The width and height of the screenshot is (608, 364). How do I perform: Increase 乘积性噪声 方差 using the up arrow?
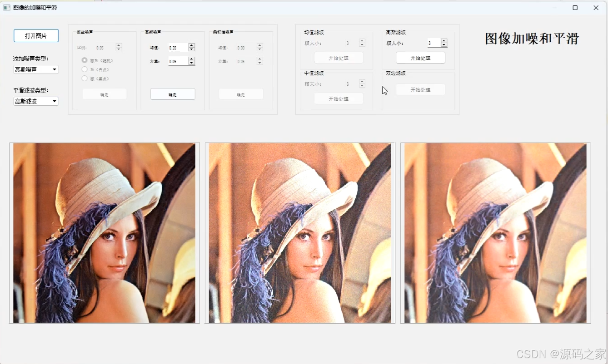259,59
